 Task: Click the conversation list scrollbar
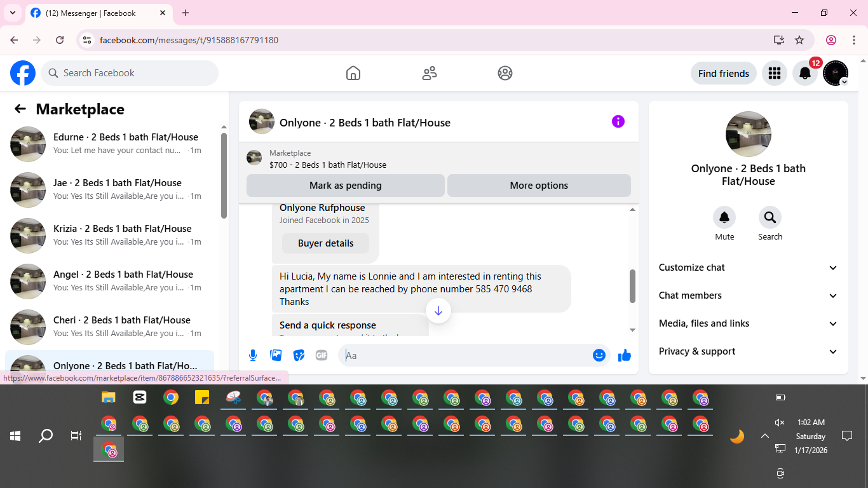pos(224,176)
